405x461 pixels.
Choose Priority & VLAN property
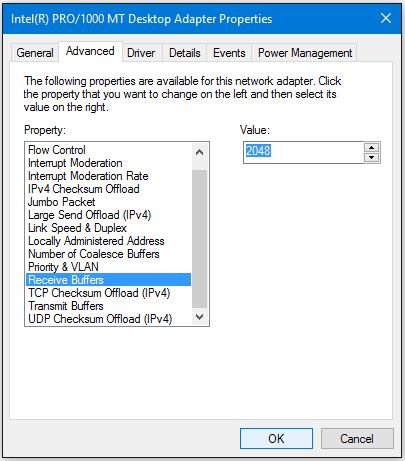[x=108, y=267]
